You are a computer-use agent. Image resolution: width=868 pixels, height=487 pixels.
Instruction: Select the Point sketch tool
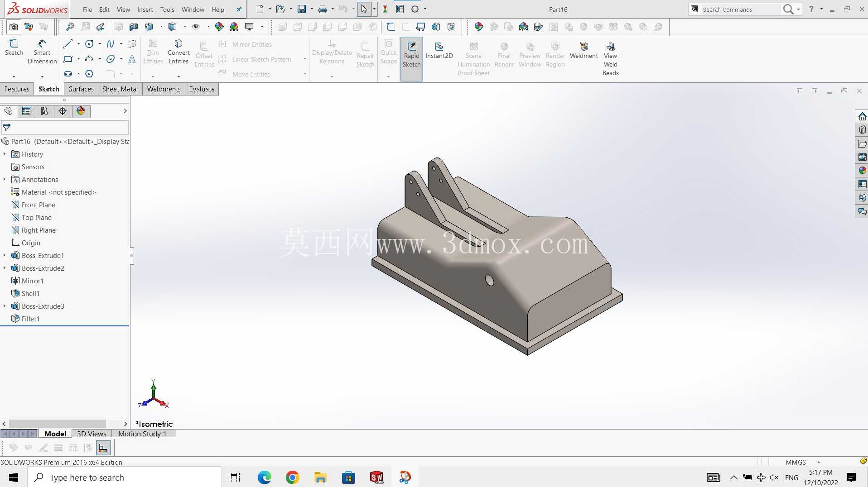(132, 74)
